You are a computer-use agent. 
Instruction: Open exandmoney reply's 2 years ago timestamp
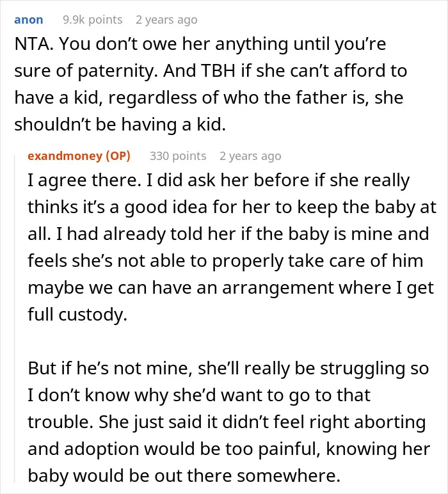point(250,155)
